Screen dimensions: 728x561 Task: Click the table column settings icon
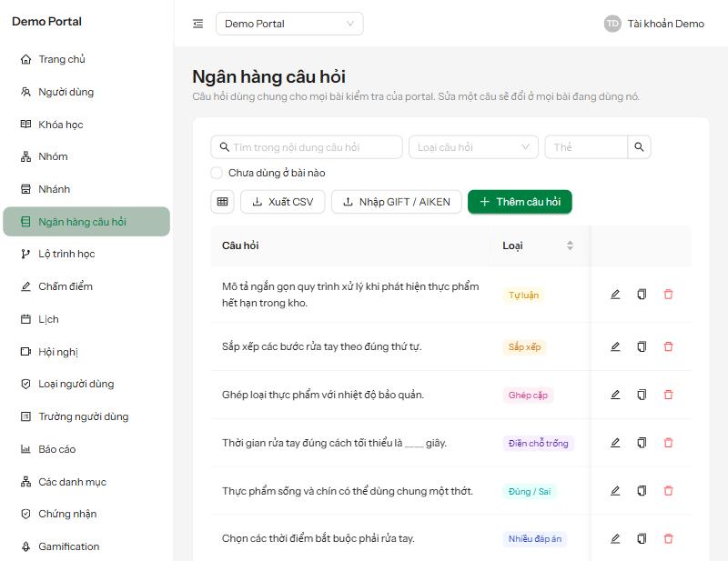pos(222,202)
